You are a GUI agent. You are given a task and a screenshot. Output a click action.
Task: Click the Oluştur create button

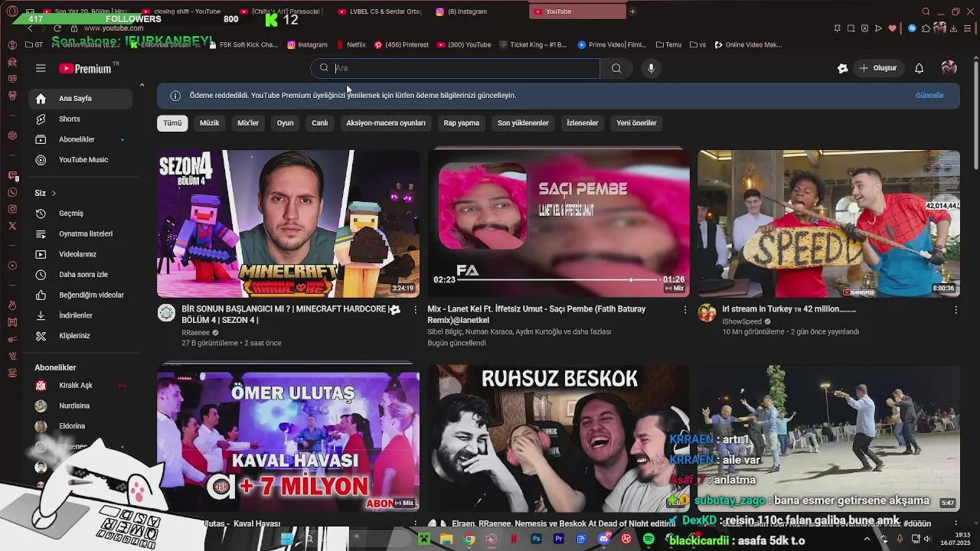877,68
